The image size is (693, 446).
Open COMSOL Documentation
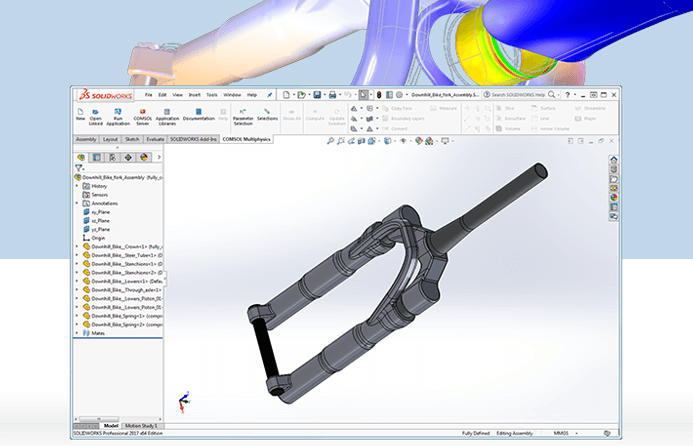click(198, 114)
